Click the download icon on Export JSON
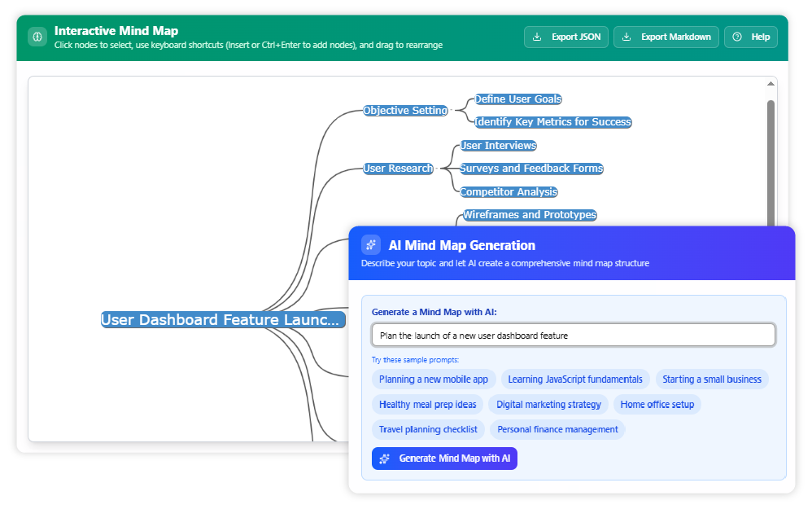The height and width of the screenshot is (509, 812). 537,37
